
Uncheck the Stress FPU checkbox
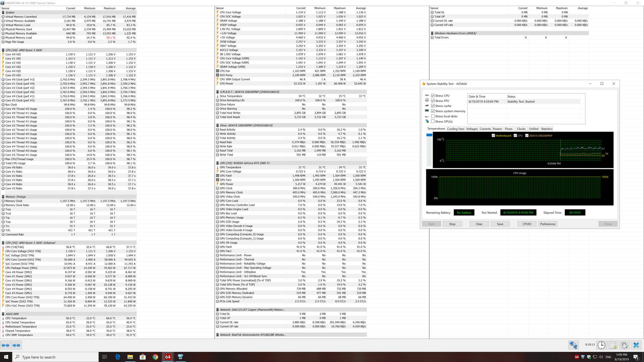coord(433,101)
